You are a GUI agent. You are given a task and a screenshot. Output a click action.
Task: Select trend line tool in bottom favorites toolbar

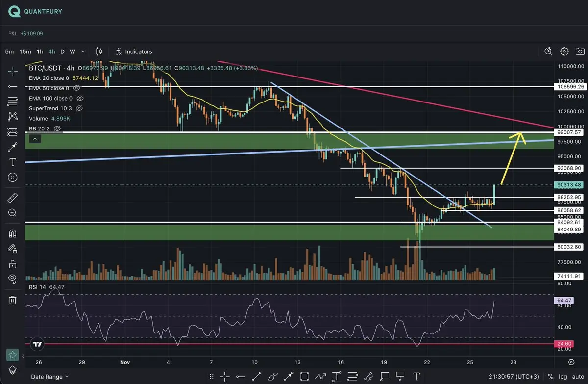[x=256, y=376]
